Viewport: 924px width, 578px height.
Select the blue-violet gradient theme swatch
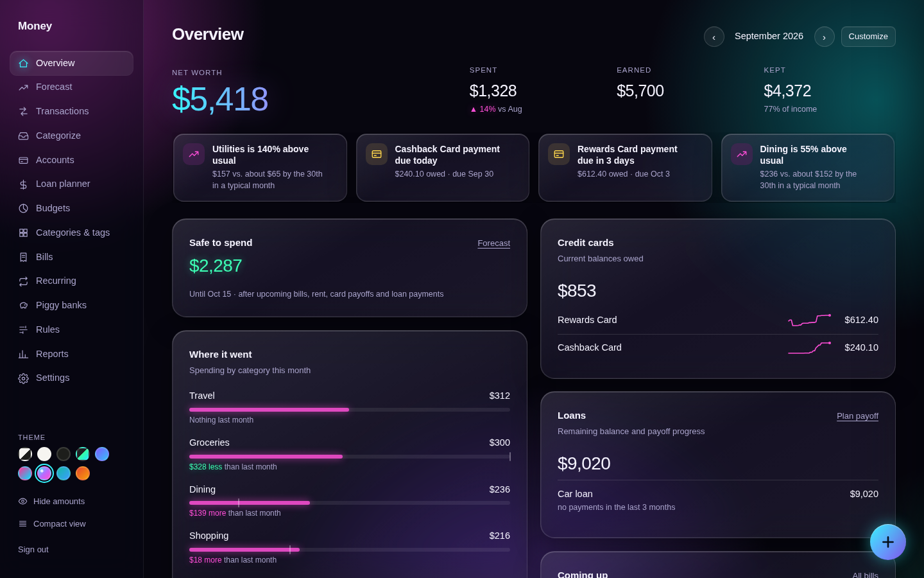pos(102,455)
